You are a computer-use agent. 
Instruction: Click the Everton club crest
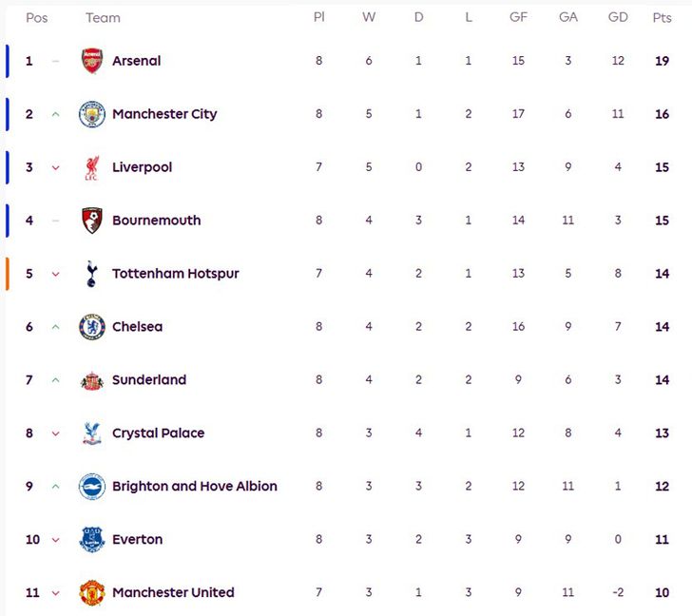pyautogui.click(x=92, y=540)
